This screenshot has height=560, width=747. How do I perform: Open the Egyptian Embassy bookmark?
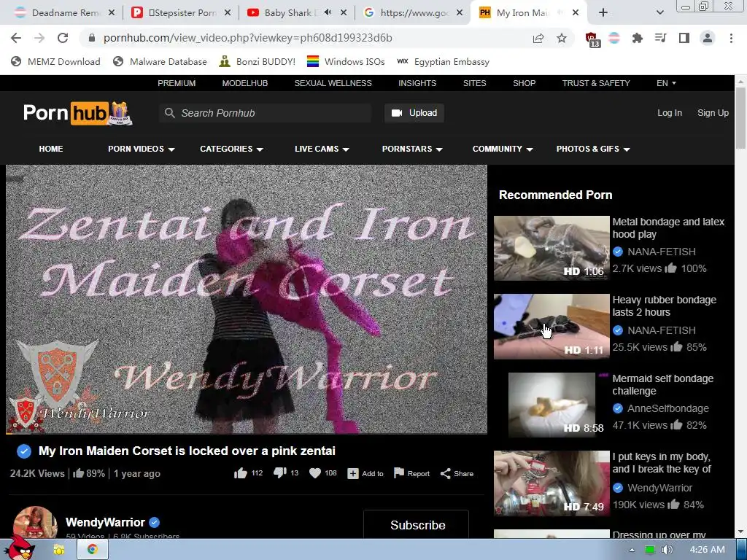(x=443, y=61)
